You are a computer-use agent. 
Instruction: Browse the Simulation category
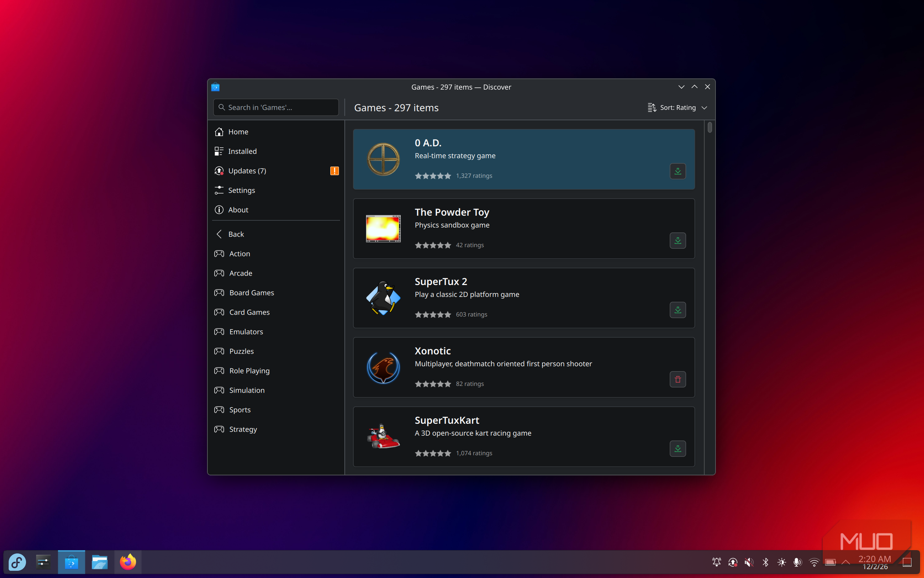click(276, 390)
